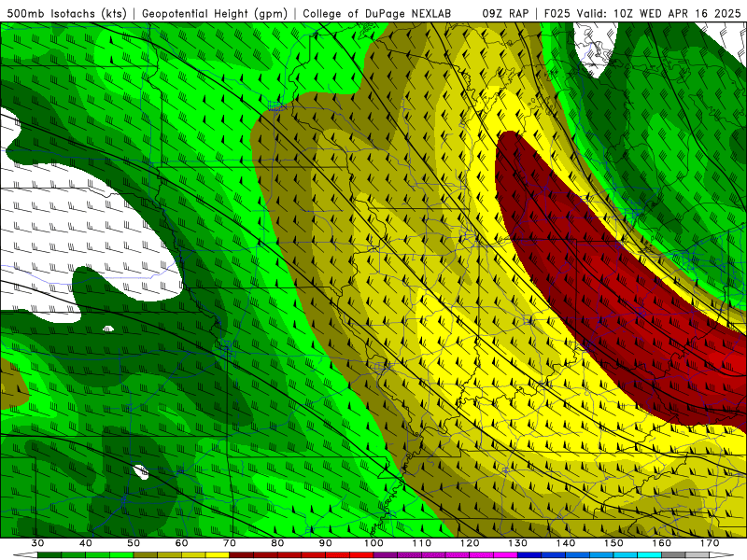Click the 130 kt legend label
Image resolution: width=747 pixels, height=560 pixels.
(518, 543)
